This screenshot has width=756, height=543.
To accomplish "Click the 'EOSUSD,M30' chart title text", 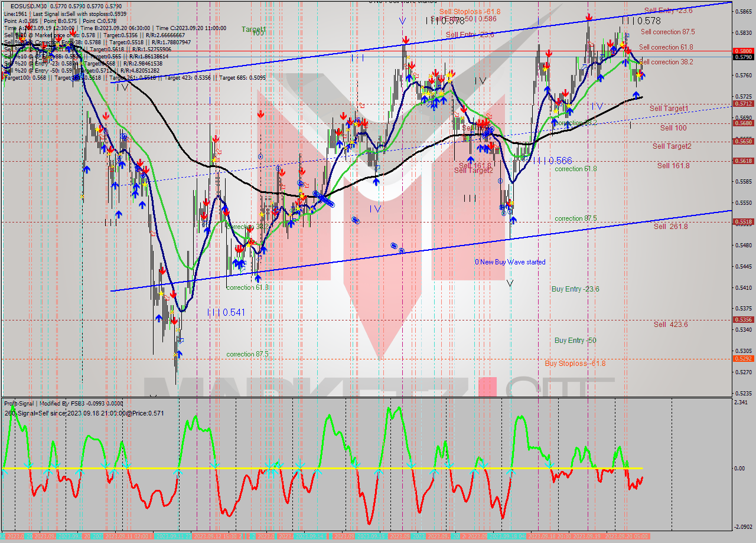I will 29,6.
